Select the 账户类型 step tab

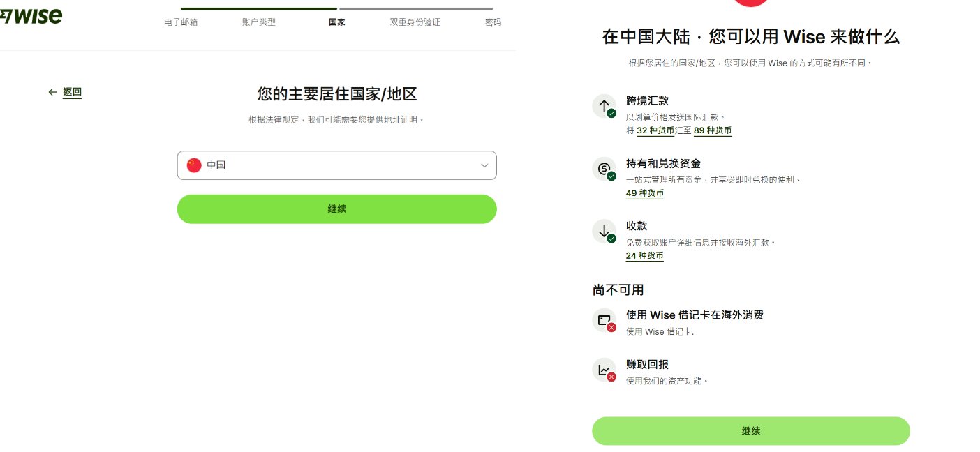(258, 22)
